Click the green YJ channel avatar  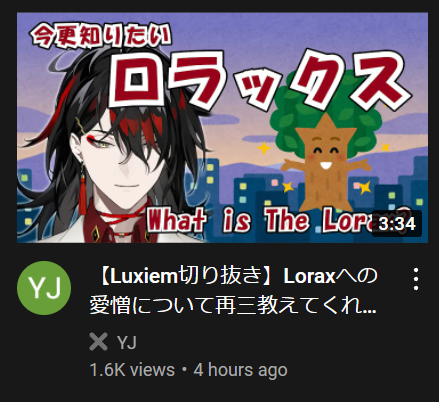(x=44, y=288)
